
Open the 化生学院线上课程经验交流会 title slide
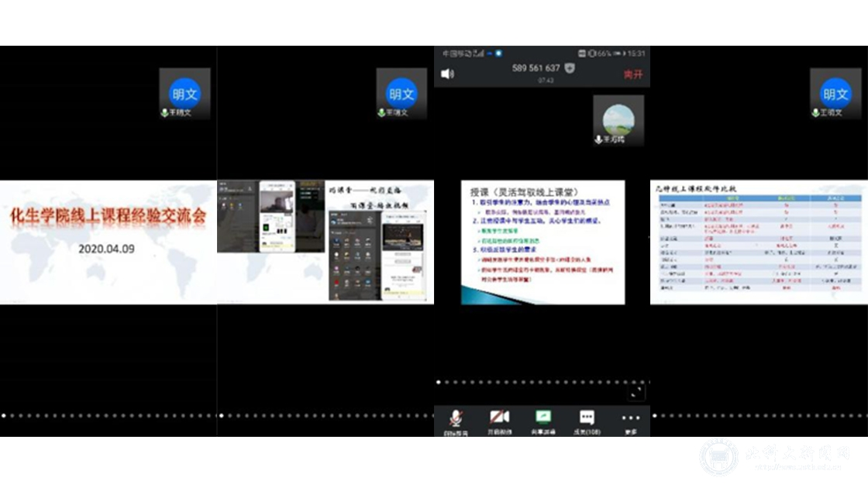pos(108,242)
